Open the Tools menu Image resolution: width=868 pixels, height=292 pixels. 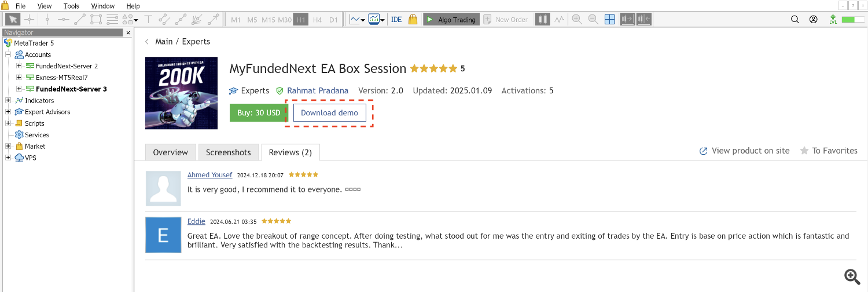pos(71,6)
